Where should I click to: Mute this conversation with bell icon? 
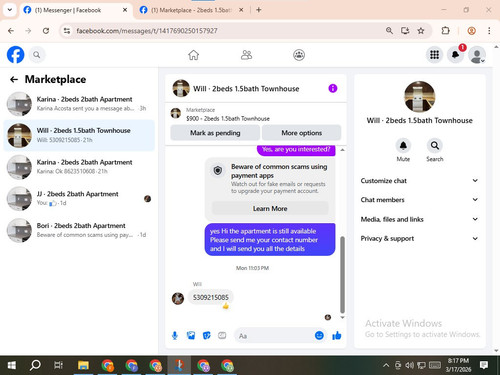coord(403,146)
